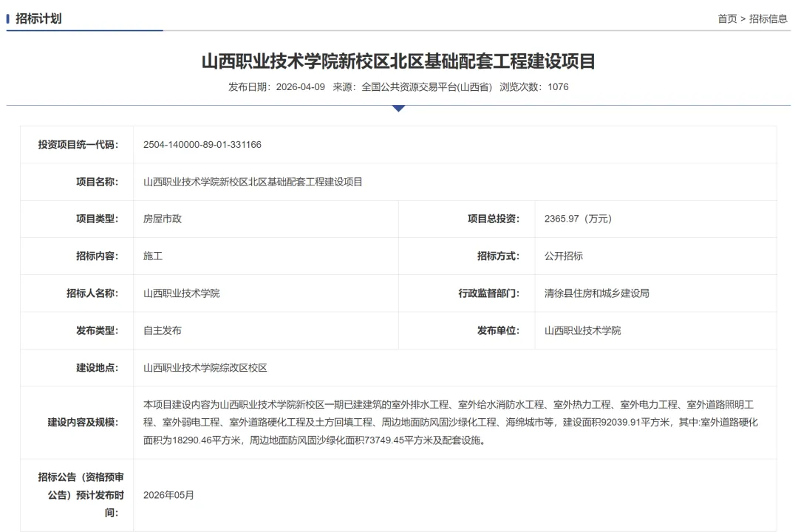Click the 发布类型 label
Viewport: 798px width, 532px height.
[97, 330]
